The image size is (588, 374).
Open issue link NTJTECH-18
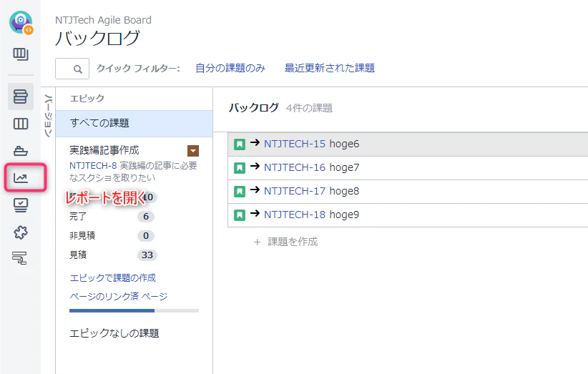tap(295, 215)
